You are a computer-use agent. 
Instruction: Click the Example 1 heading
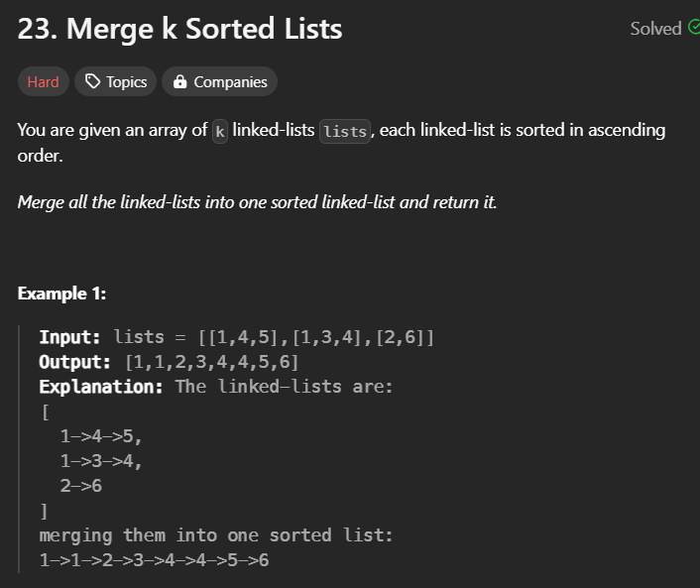tap(61, 294)
